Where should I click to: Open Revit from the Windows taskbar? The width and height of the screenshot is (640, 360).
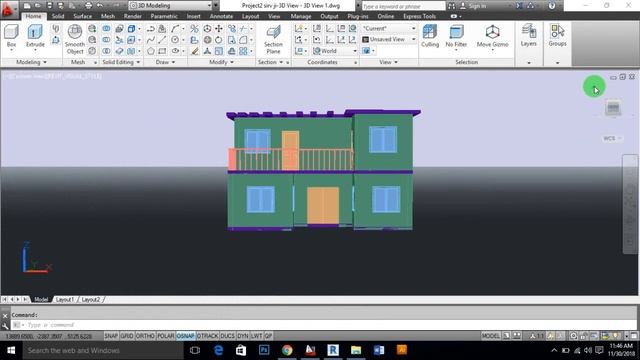click(x=333, y=350)
